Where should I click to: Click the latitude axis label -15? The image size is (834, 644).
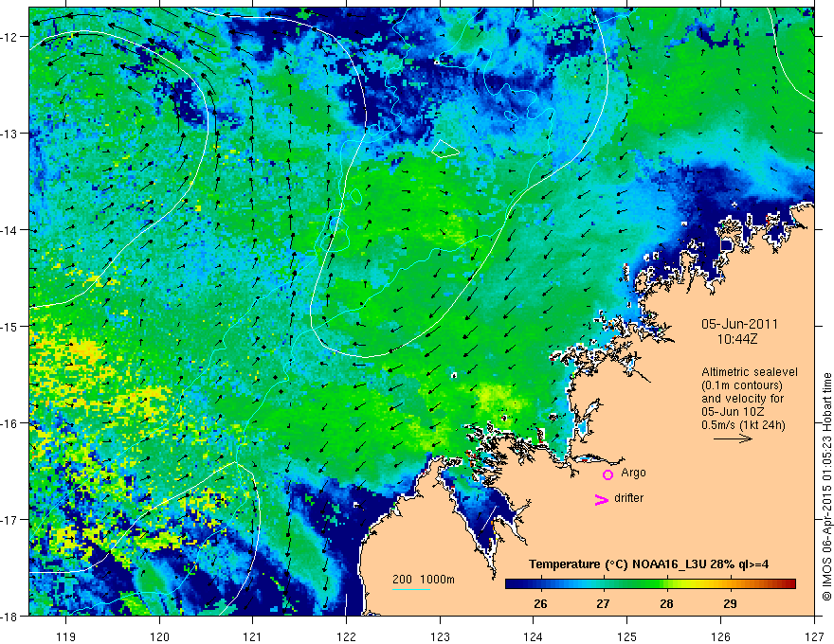9,327
